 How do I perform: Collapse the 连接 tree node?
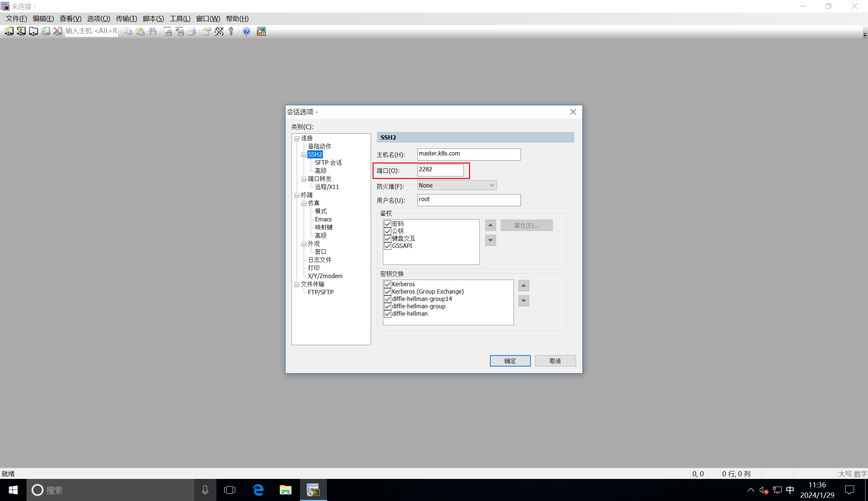tap(297, 139)
